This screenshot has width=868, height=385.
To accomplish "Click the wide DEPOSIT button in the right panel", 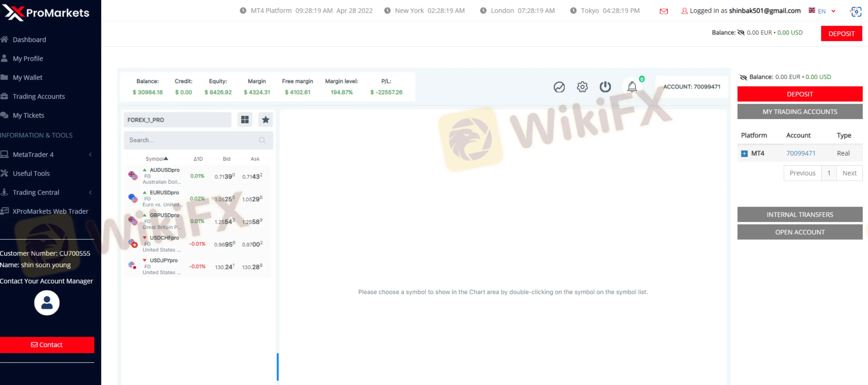I will [x=799, y=94].
